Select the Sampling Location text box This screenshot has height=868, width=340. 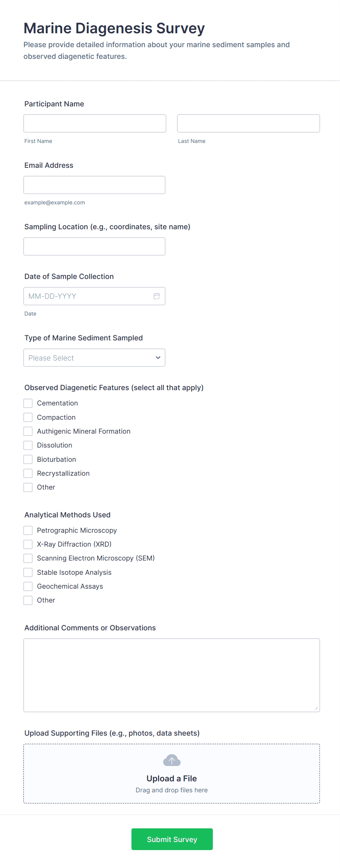94,246
